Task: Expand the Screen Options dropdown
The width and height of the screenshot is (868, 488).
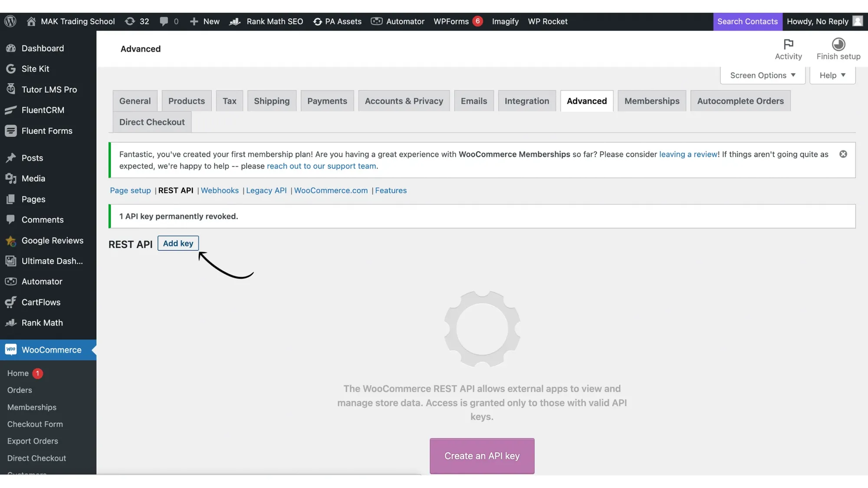Action: click(763, 75)
